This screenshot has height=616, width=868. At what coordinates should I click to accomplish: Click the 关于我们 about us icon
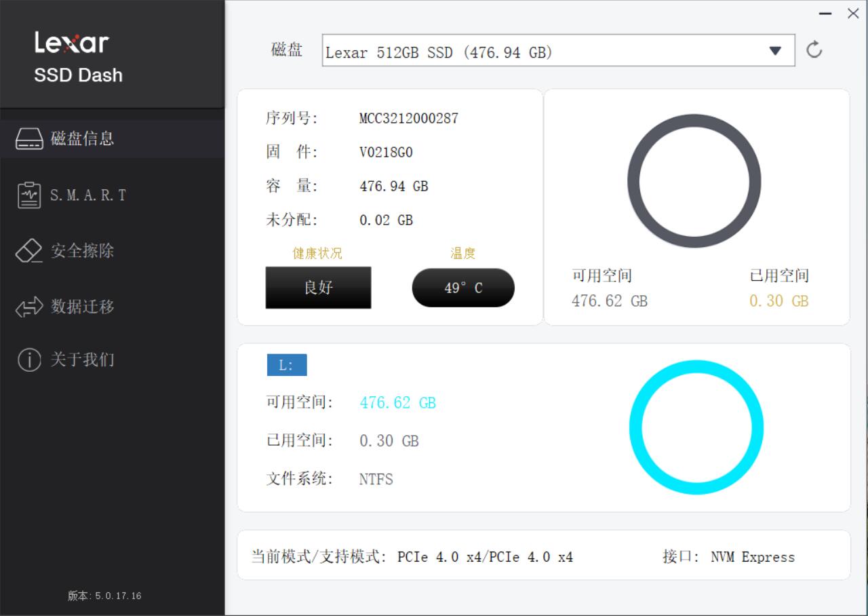click(x=28, y=360)
